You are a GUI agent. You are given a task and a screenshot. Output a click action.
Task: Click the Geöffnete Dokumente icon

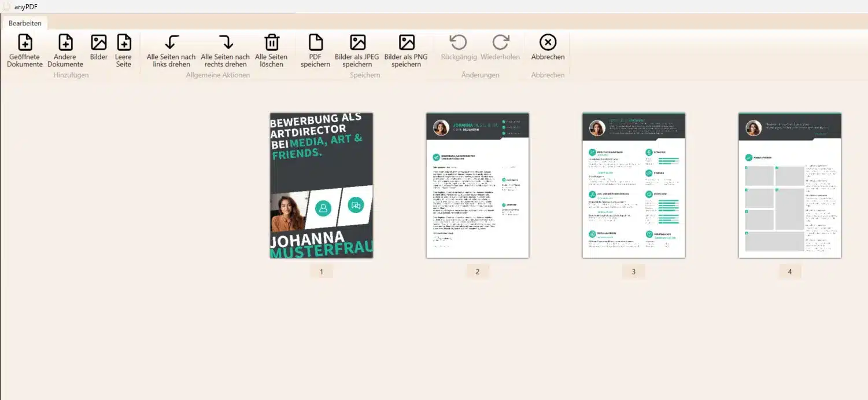(25, 43)
